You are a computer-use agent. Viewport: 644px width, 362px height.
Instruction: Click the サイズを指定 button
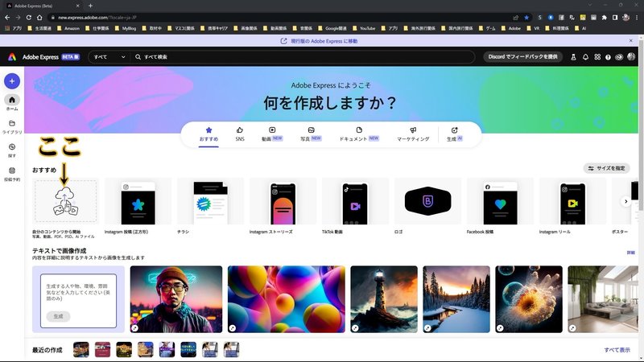[607, 168]
